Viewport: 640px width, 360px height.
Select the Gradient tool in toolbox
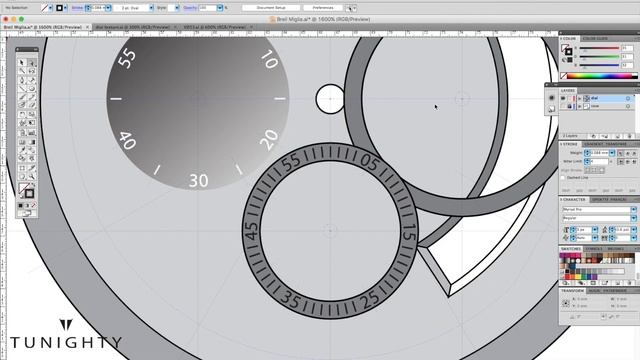(31, 142)
